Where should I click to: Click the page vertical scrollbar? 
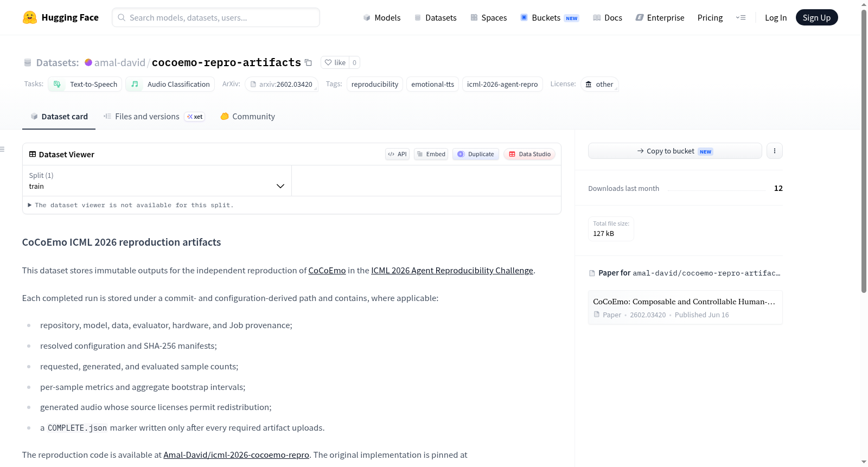(x=864, y=152)
